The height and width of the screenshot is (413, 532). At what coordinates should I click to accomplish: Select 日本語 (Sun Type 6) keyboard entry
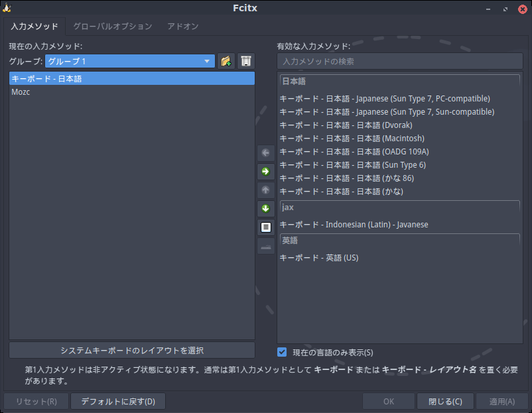point(400,165)
